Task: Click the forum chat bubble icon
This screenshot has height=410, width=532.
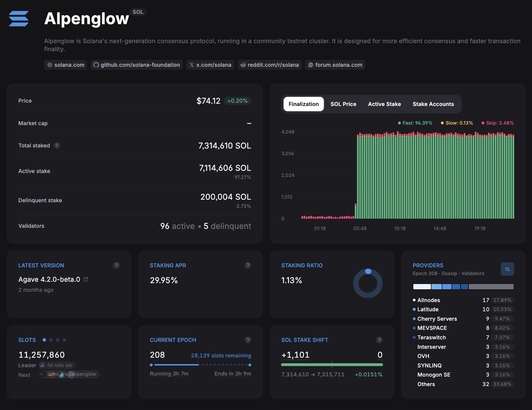Action: 311,65
